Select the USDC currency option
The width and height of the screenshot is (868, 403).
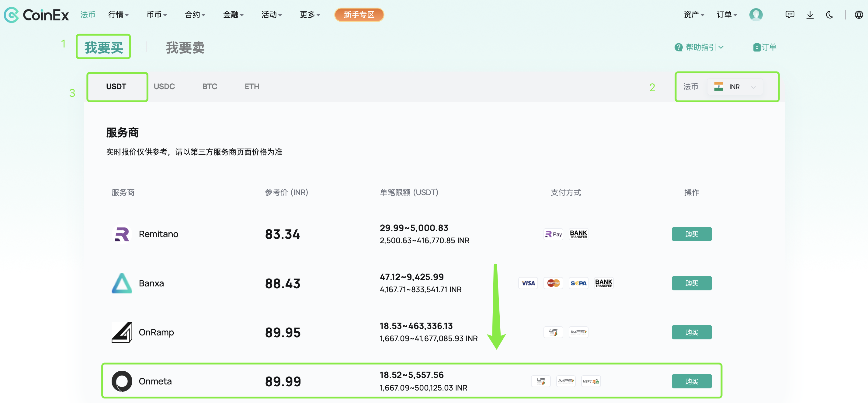[x=165, y=87]
